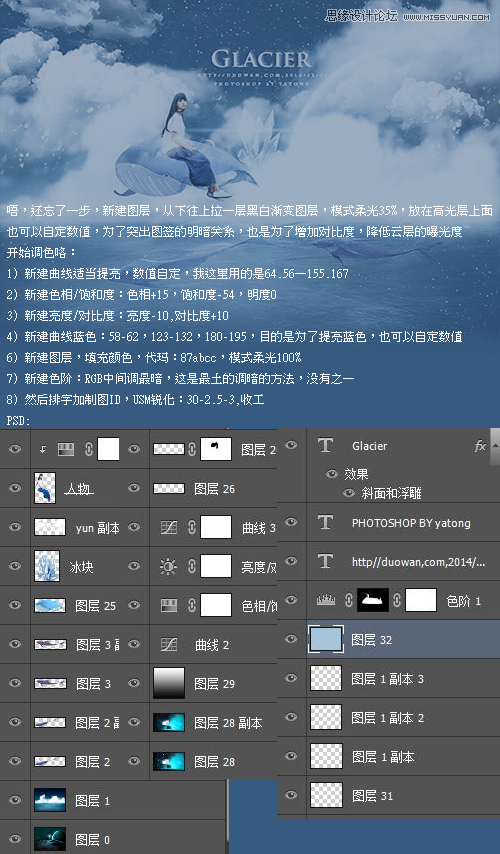
Task: Hide the 图层 0 background layer
Action: pyautogui.click(x=15, y=839)
